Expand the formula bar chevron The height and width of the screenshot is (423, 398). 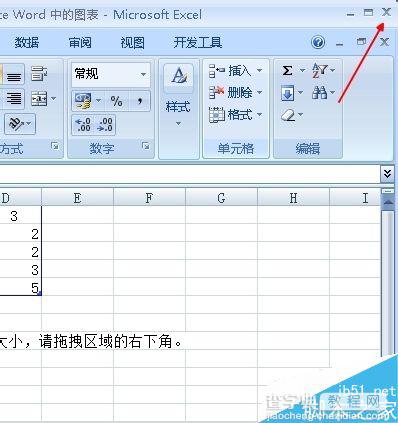tap(387, 174)
